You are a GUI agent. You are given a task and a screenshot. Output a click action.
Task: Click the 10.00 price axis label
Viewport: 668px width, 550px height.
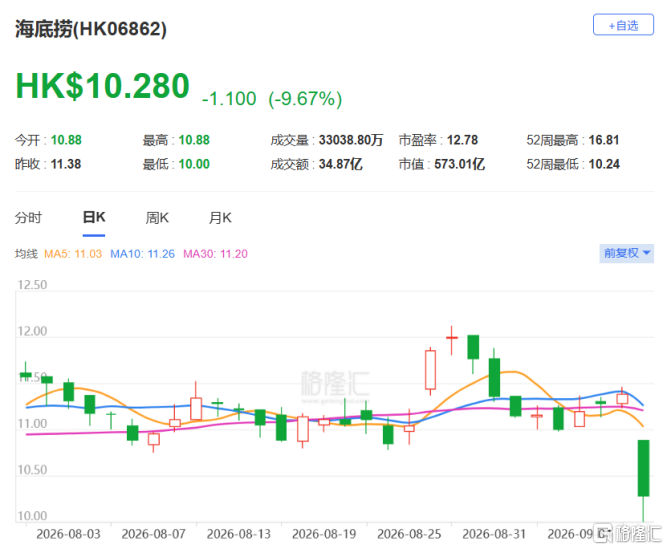tap(32, 515)
